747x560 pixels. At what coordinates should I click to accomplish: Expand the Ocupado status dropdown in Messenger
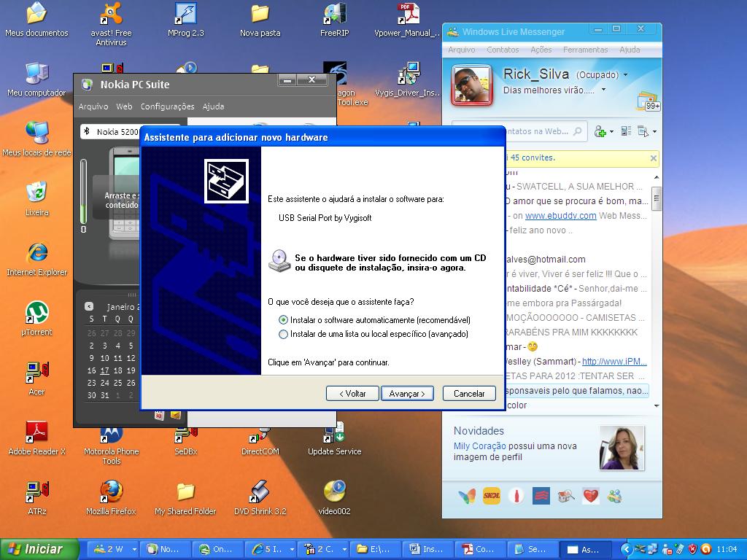625,75
